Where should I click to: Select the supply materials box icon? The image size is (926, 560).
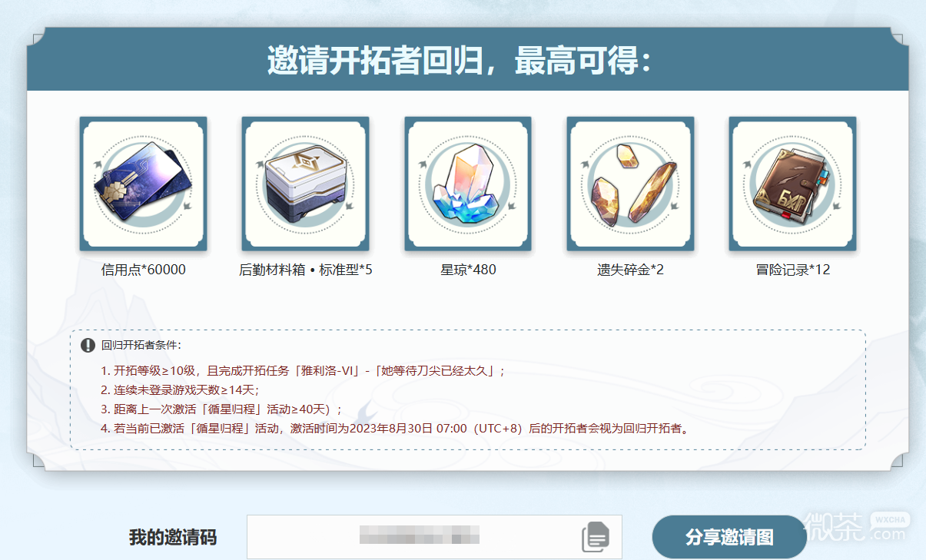tap(306, 184)
